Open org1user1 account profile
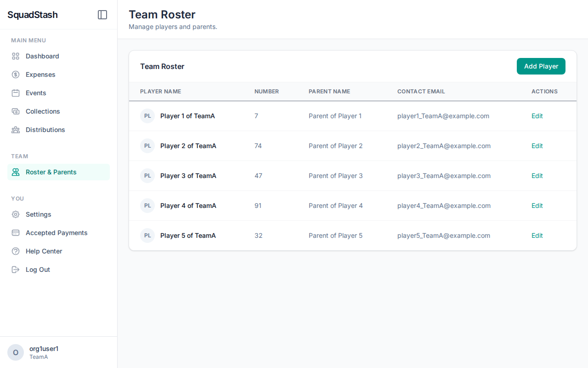Image resolution: width=588 pixels, height=368 pixels. click(x=43, y=352)
